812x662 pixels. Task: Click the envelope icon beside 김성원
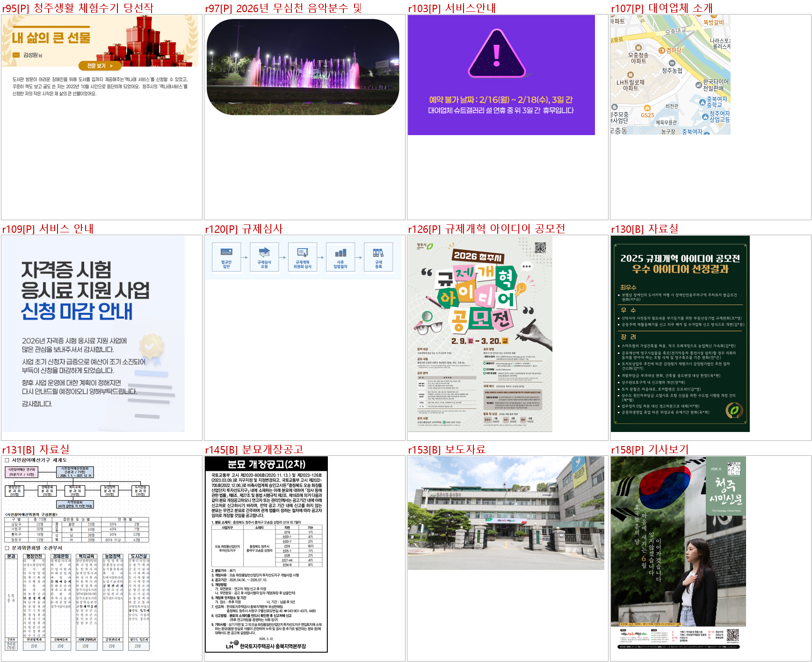click(x=16, y=55)
